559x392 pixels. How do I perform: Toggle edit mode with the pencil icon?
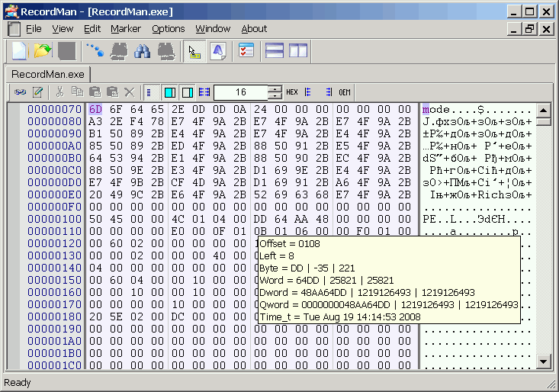coord(37,92)
